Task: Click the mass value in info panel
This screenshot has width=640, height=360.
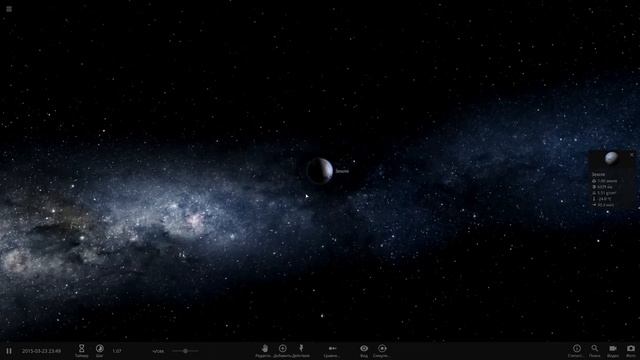Action: [607, 181]
